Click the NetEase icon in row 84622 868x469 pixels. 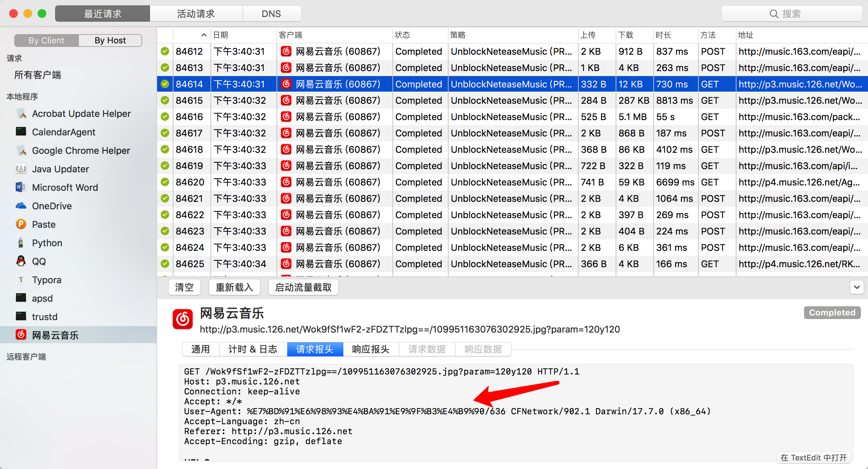click(x=286, y=215)
